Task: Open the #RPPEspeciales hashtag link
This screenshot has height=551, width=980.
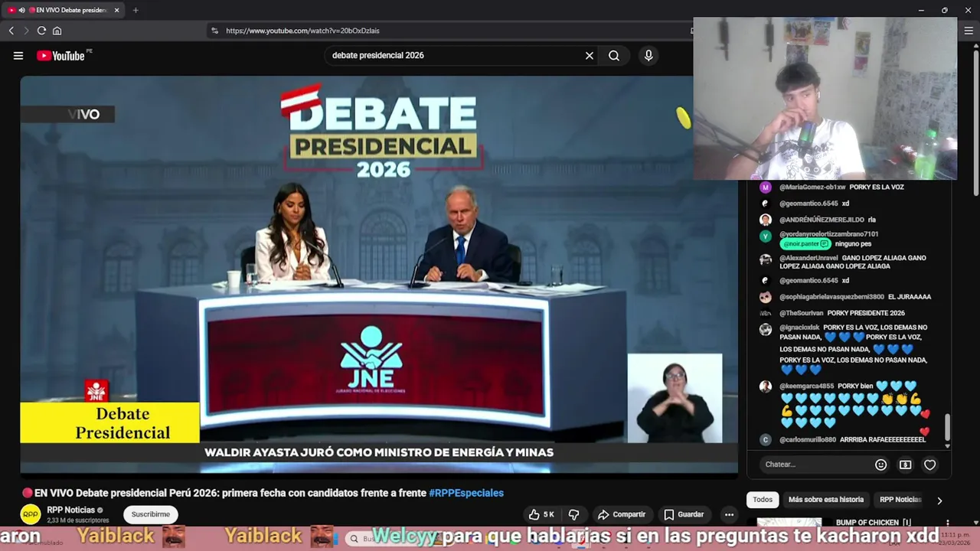Action: (466, 493)
